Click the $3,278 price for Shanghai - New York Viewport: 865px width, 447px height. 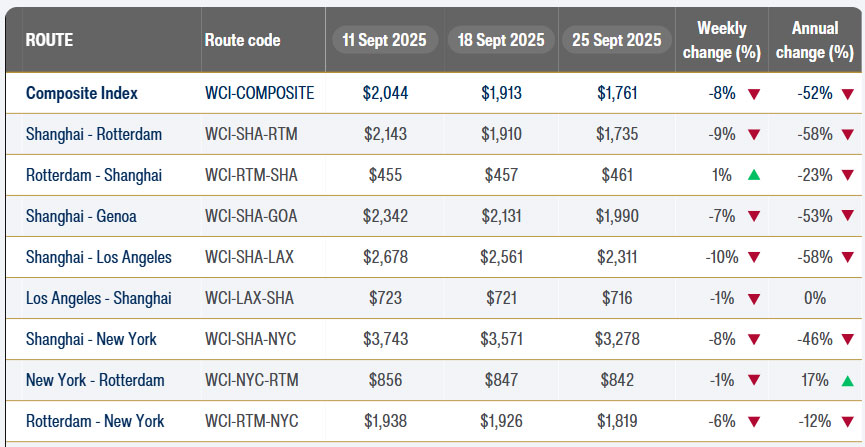(616, 339)
